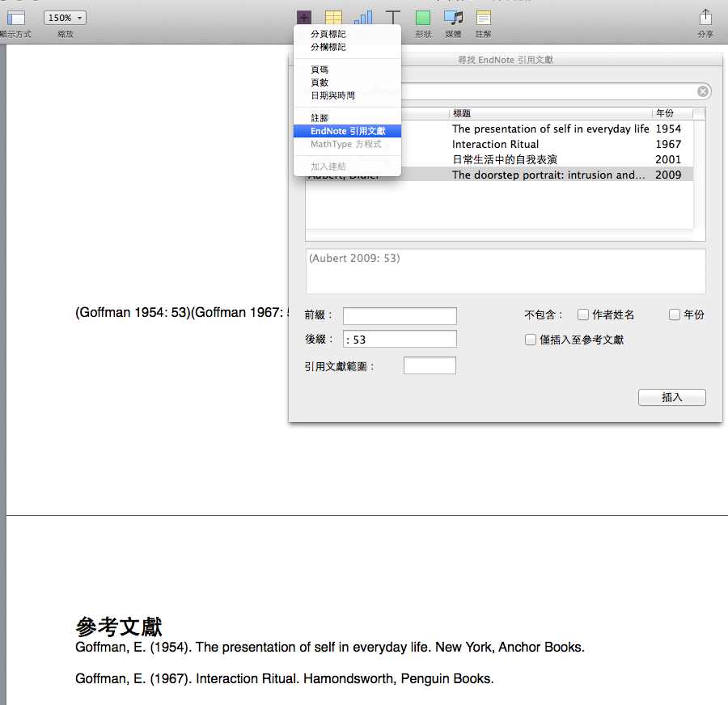Enable the 年份 exclusion checkbox
Image resolution: width=728 pixels, height=705 pixels.
676,315
